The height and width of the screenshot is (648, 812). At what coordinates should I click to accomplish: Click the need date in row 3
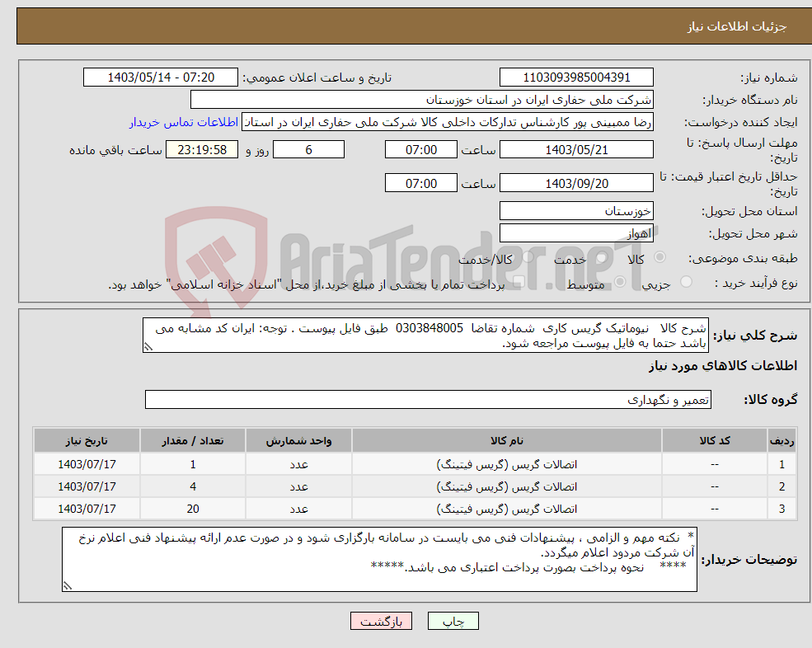(x=87, y=509)
